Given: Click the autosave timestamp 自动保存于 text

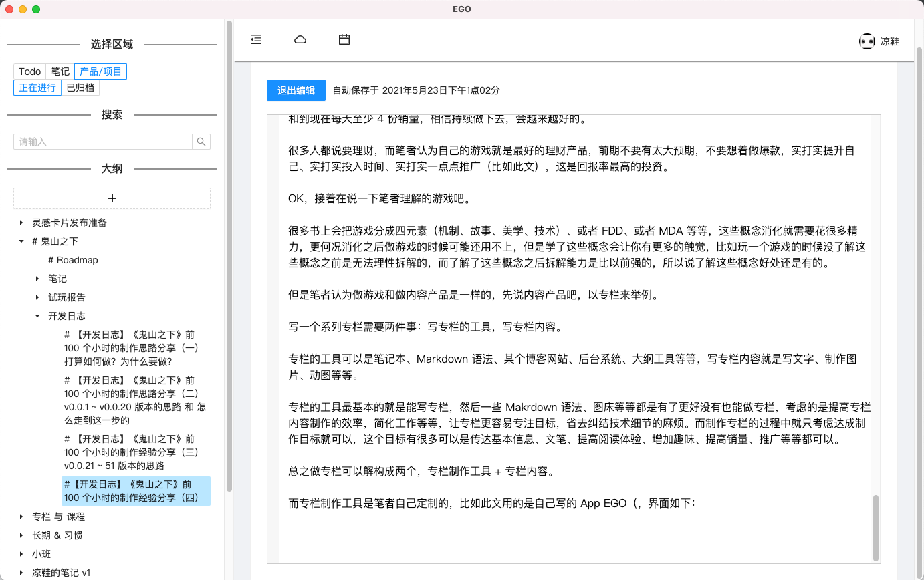Looking at the screenshot, I should tap(416, 90).
